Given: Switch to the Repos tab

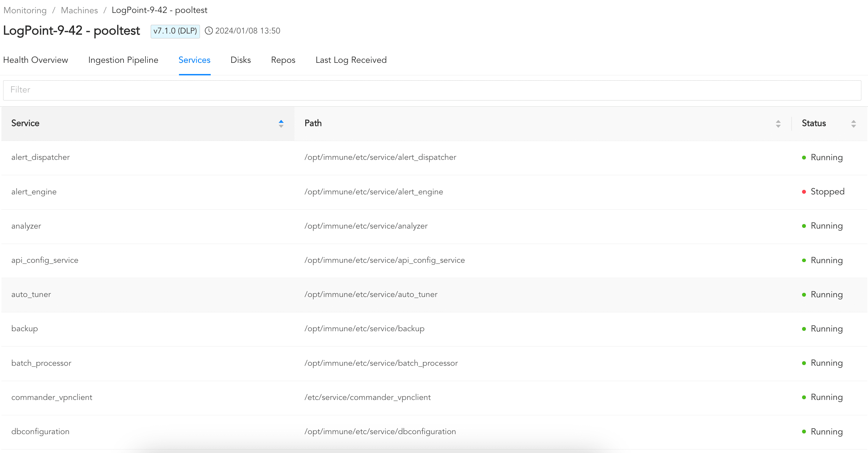Looking at the screenshot, I should [283, 60].
